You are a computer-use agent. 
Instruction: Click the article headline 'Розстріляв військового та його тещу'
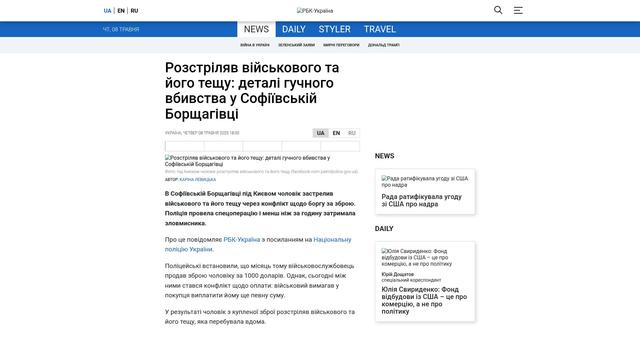[252, 91]
